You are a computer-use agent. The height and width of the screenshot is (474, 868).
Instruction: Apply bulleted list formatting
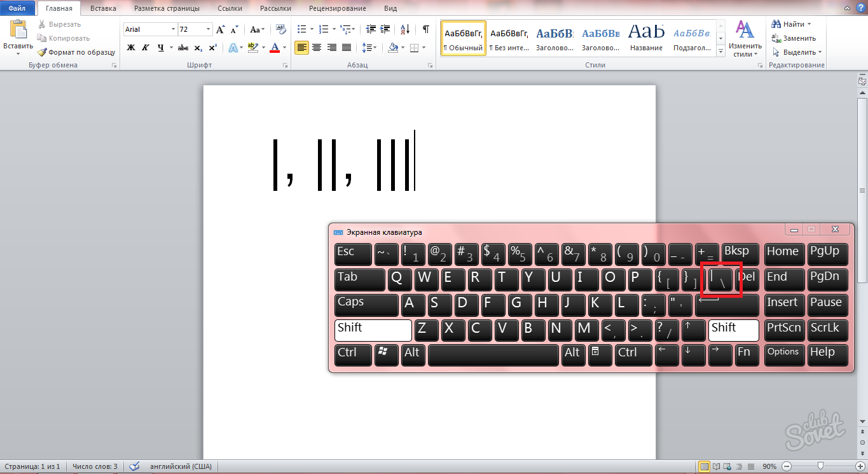302,29
